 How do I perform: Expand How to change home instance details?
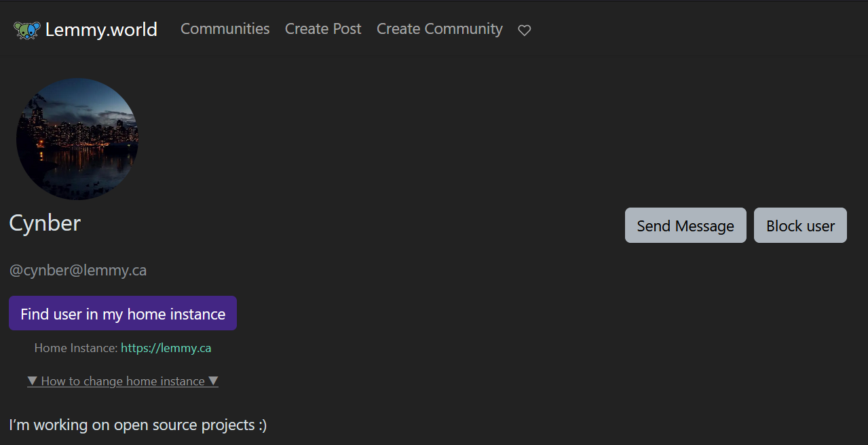click(x=123, y=381)
